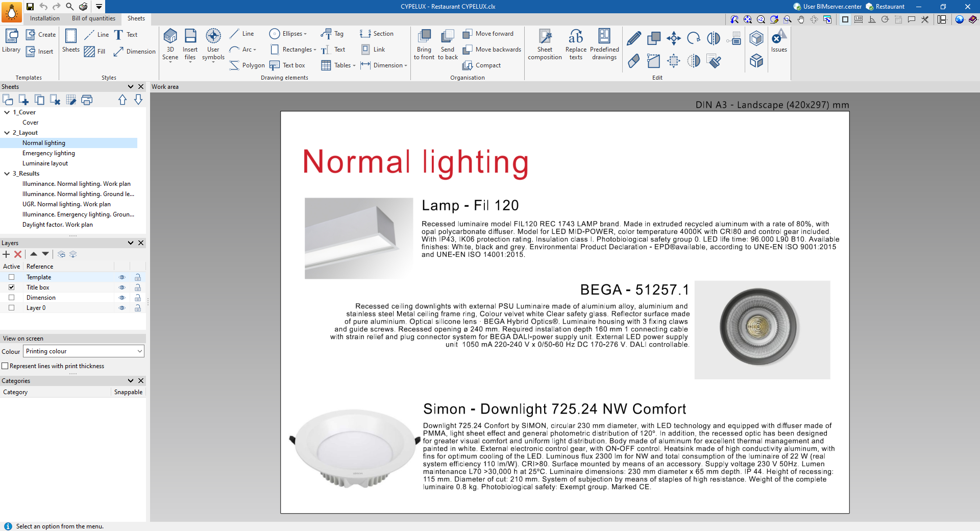
Task: Select the Fill style tool
Action: pos(95,52)
